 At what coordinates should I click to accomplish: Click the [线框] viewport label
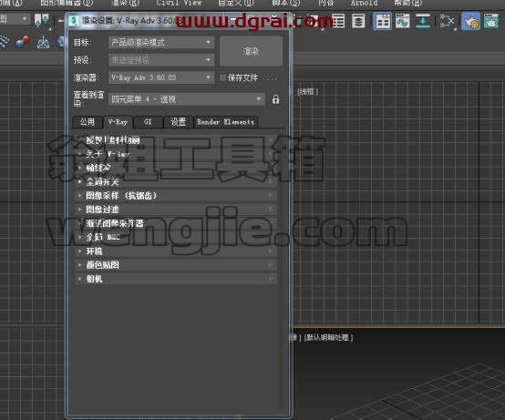point(307,92)
